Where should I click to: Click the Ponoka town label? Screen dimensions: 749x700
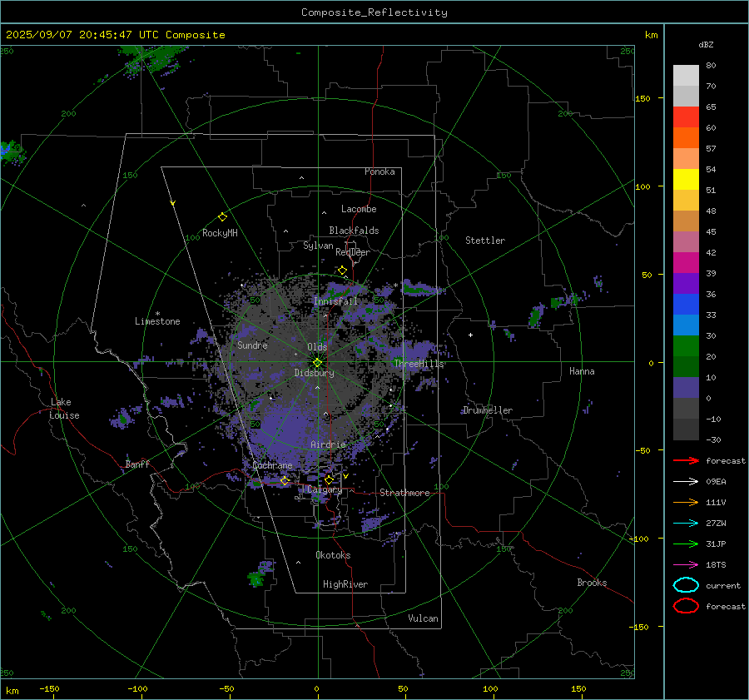[379, 171]
